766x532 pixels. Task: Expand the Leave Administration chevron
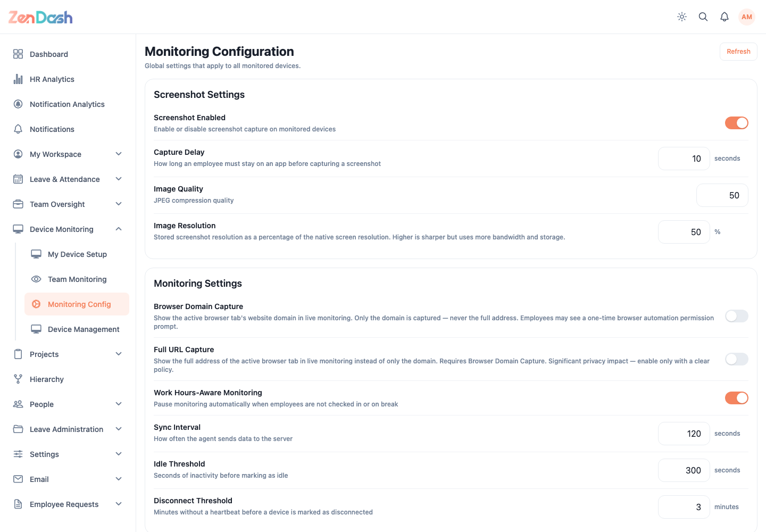119,429
